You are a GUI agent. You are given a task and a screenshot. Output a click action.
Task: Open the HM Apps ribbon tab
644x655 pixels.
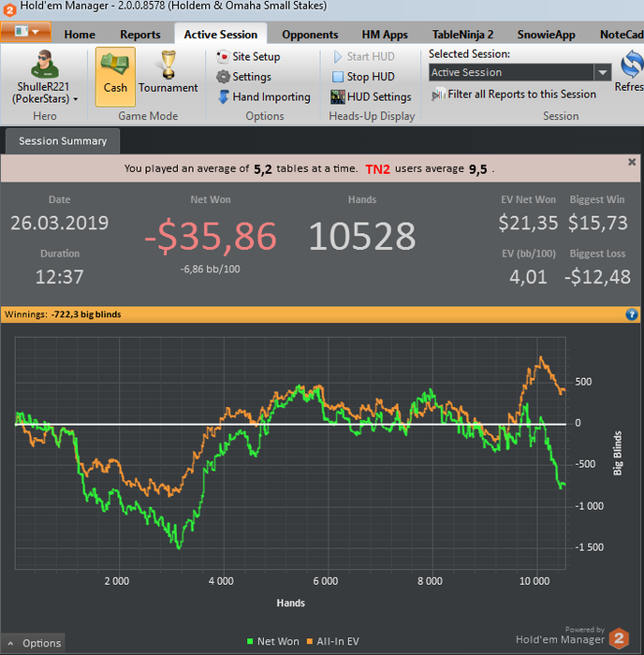coord(385,35)
